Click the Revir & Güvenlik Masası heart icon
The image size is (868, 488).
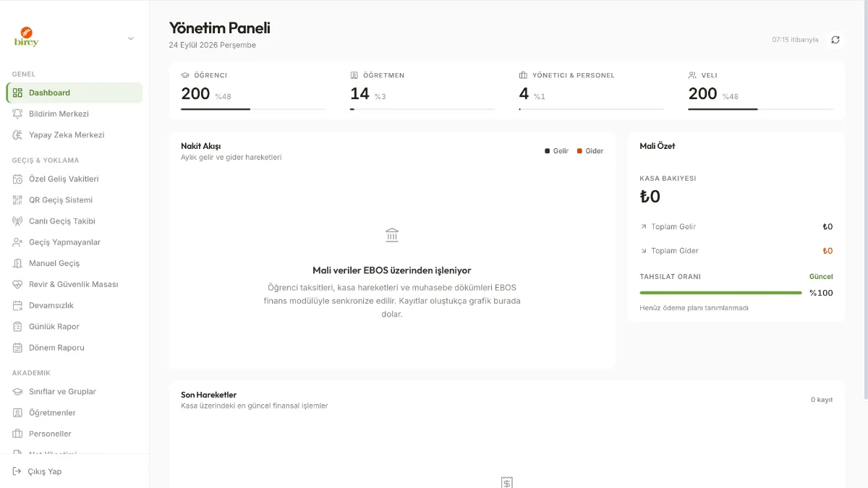point(18,284)
